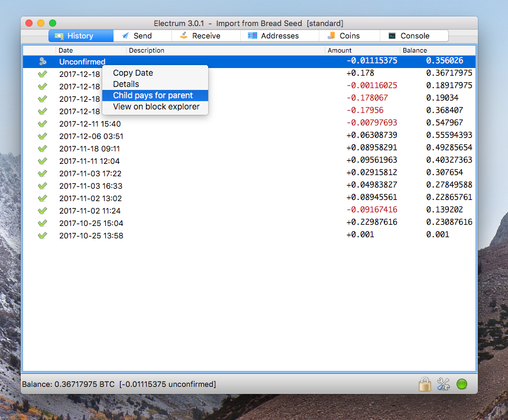Click the 0.27849588 balance value

[449, 185]
